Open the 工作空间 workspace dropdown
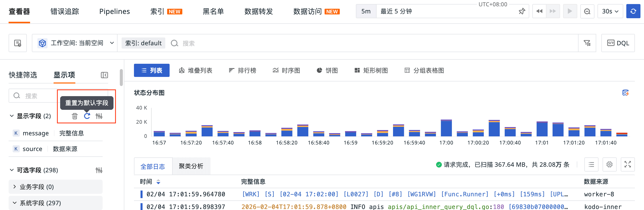Screen dimensions: 644x210 (76, 43)
